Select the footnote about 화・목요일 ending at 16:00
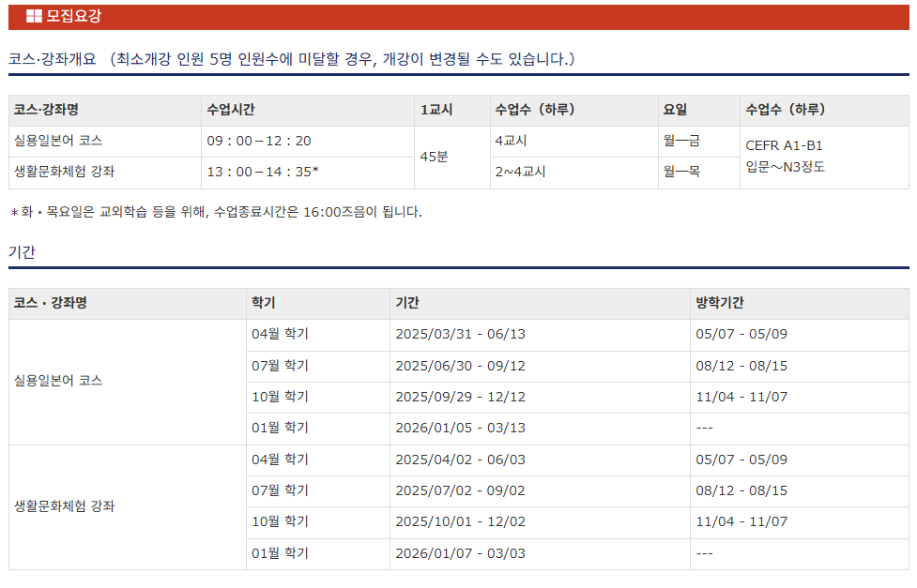917x588 pixels. click(216, 212)
